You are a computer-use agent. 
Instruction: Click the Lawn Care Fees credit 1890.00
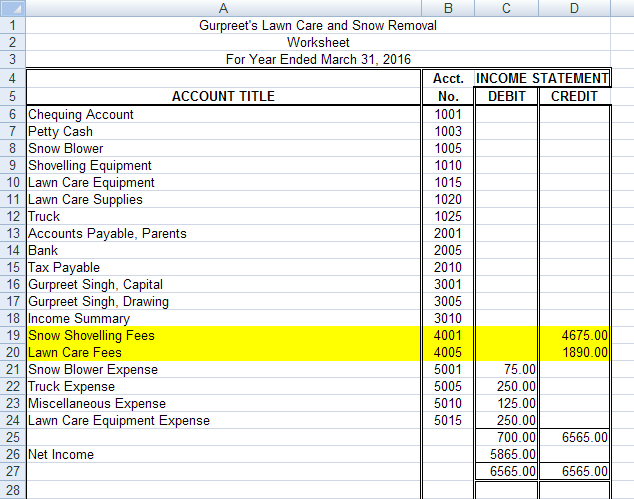575,353
